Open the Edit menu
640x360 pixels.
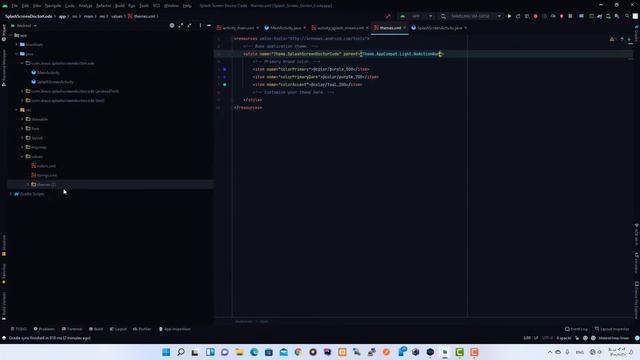25,6
